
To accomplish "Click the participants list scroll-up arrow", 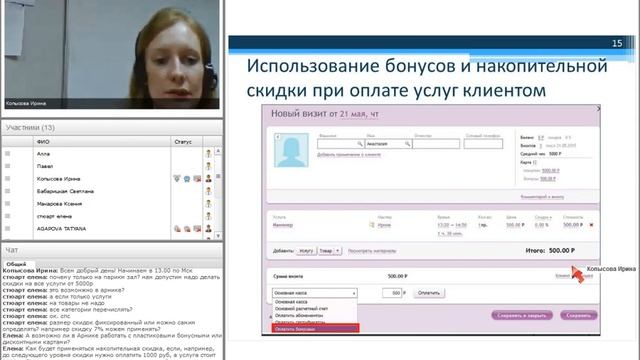I will (x=218, y=151).
